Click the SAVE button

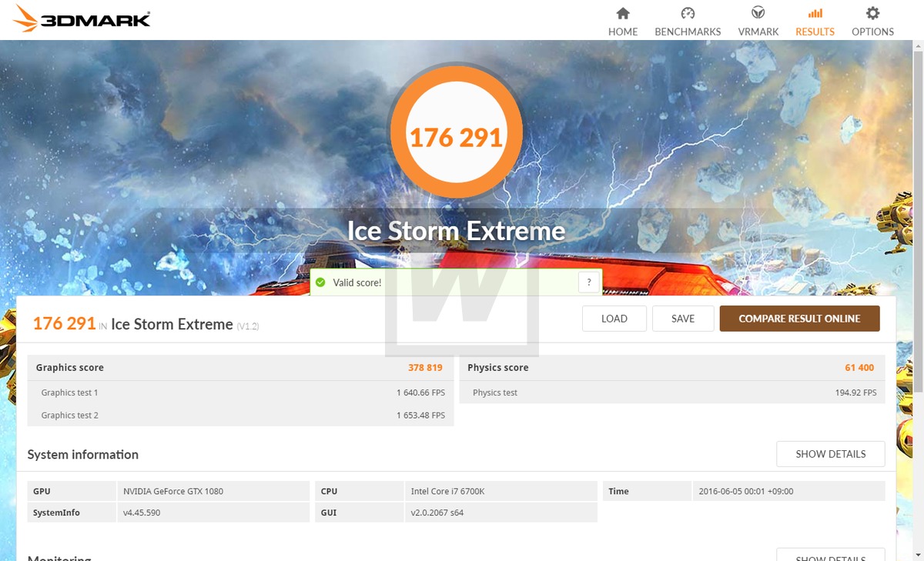click(683, 319)
